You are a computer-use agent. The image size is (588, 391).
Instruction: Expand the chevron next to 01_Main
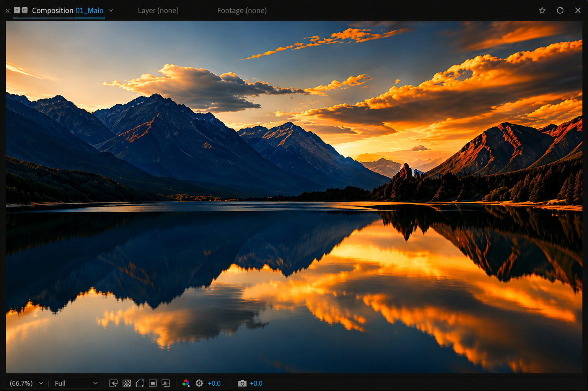[111, 11]
